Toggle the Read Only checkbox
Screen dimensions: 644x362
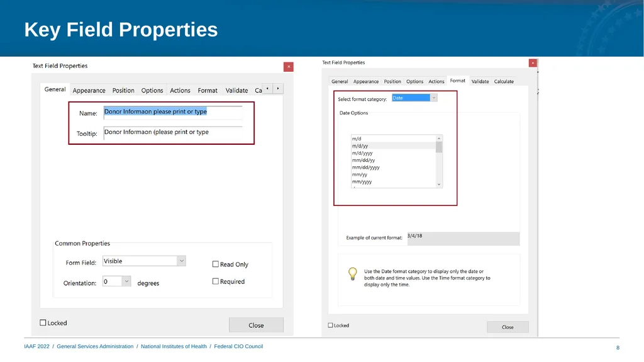pyautogui.click(x=215, y=264)
